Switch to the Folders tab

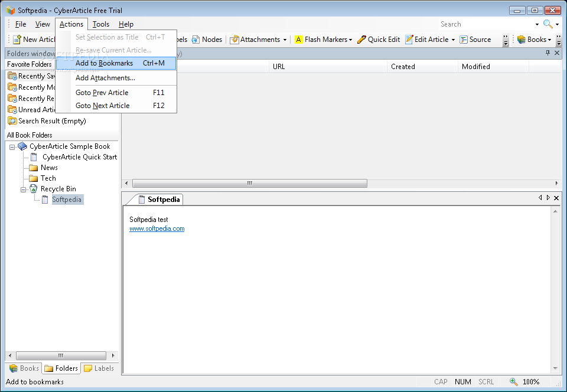pos(61,368)
